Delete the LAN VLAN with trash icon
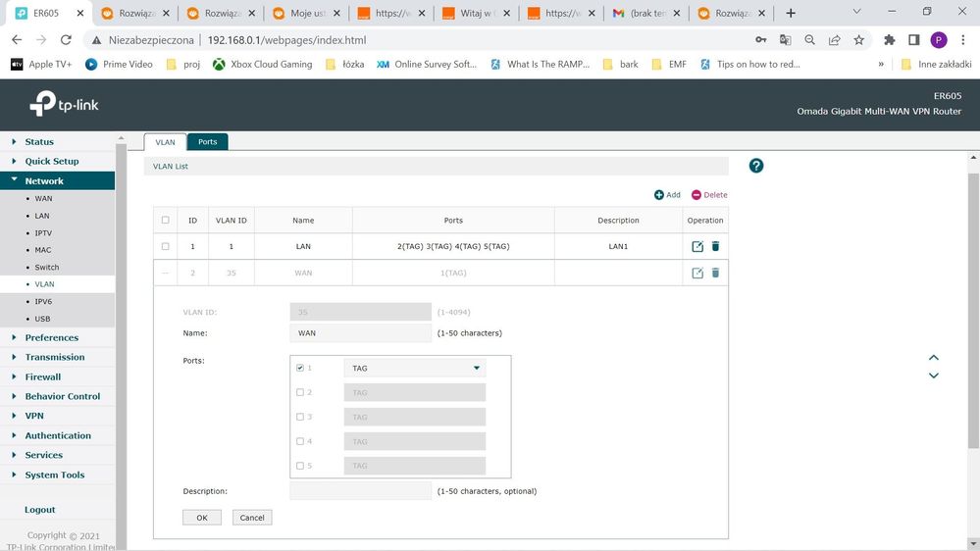 (715, 247)
